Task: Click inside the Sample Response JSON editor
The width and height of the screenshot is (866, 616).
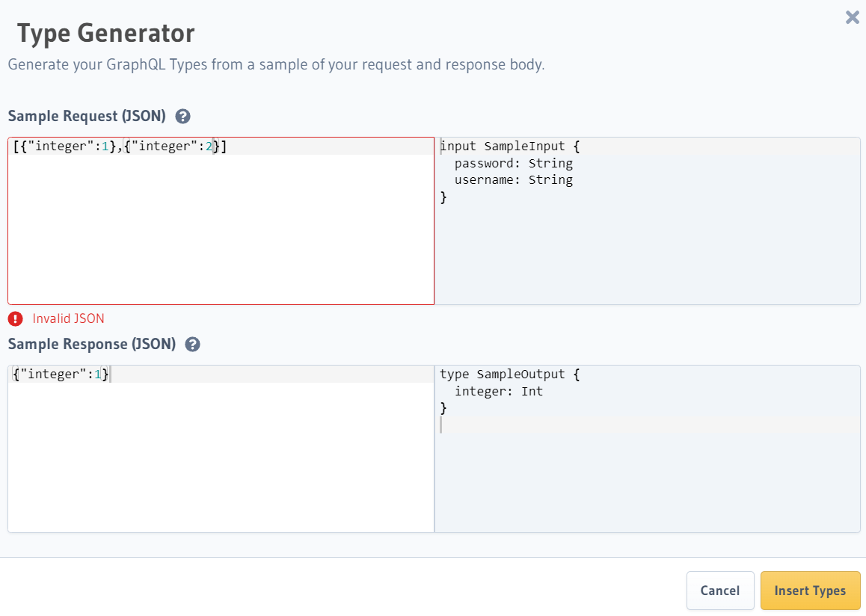Action: point(221,449)
